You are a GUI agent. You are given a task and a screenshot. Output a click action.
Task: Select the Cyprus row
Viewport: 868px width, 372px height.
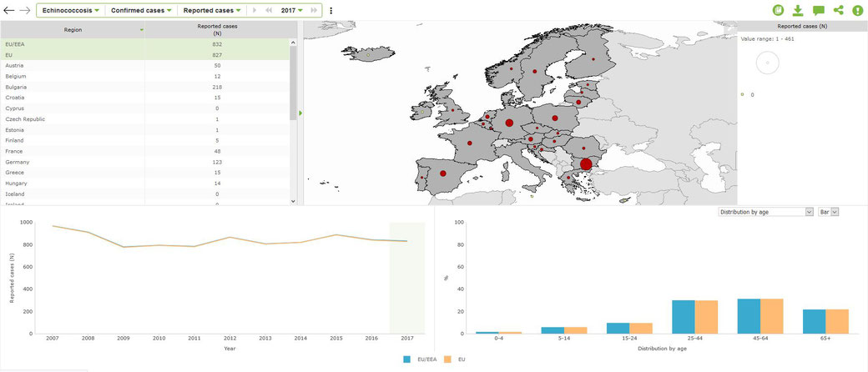[144, 108]
